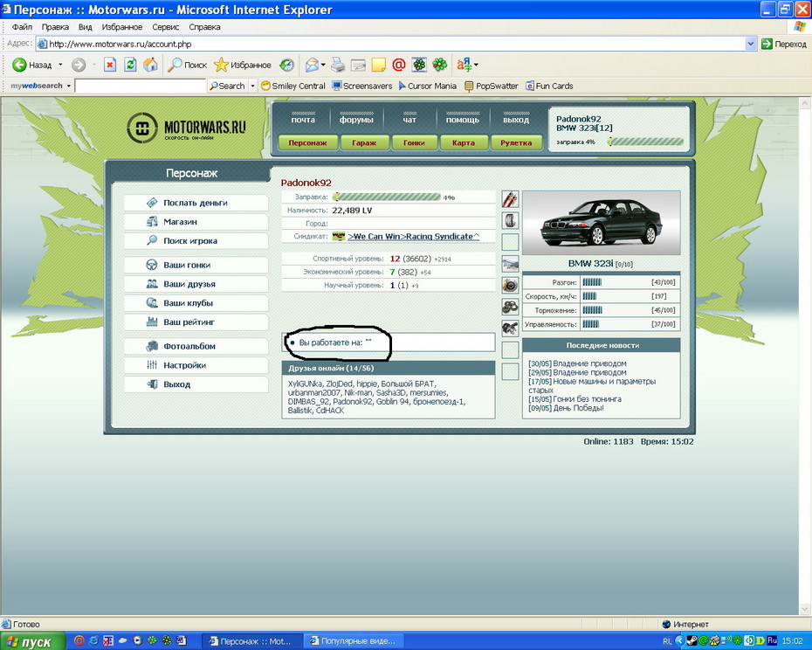Switch to the Гараж tab

[358, 142]
